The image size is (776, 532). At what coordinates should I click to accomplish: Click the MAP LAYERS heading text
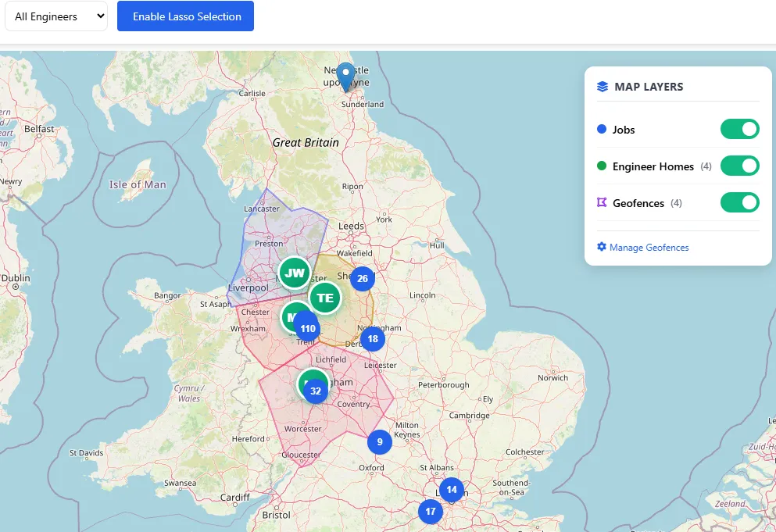click(649, 87)
